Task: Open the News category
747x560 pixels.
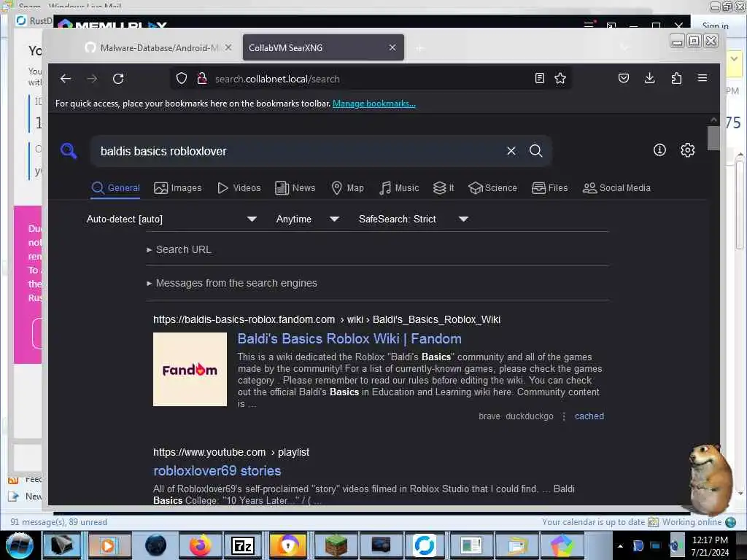Action: [x=295, y=188]
